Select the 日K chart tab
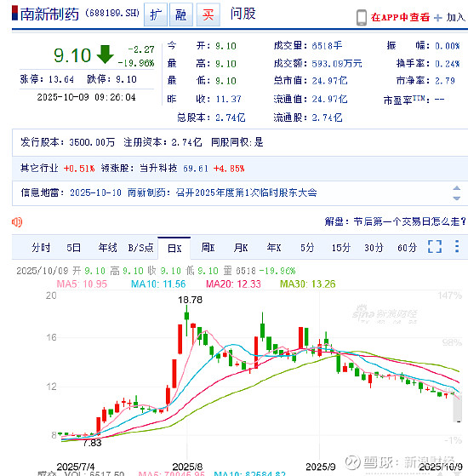Screen dimensions: 468x476 pyautogui.click(x=174, y=249)
